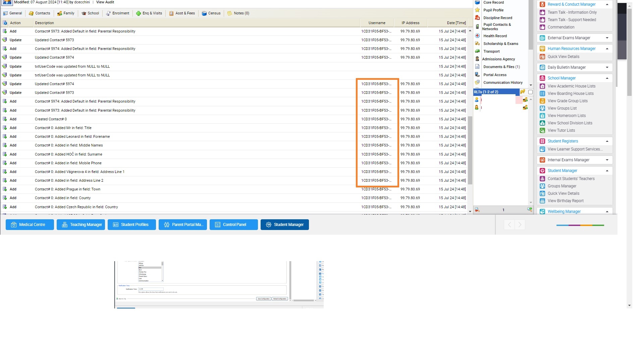Expand the External Exams Manager section
644x346 pixels.
[607, 38]
